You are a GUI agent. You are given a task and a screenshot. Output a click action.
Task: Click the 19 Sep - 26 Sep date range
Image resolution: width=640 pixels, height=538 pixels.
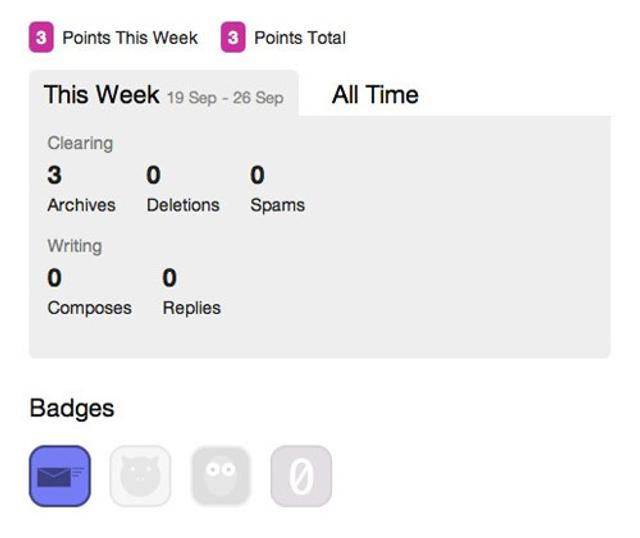tap(225, 98)
